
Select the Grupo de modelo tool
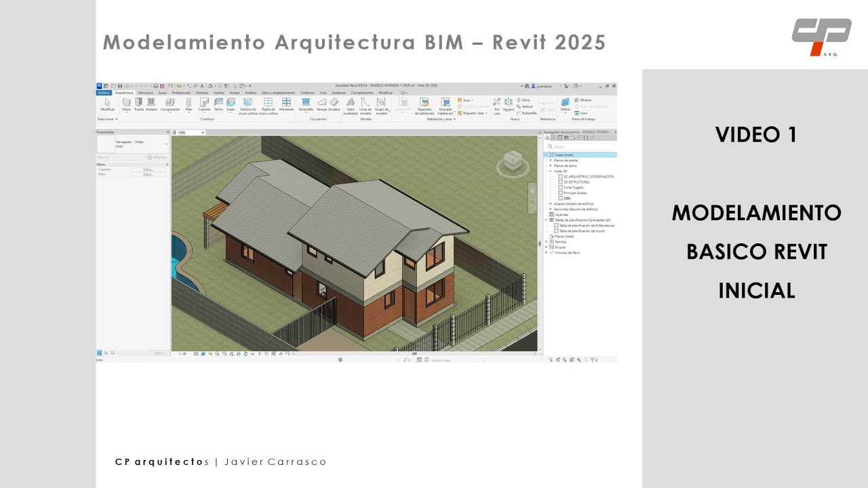tap(381, 106)
